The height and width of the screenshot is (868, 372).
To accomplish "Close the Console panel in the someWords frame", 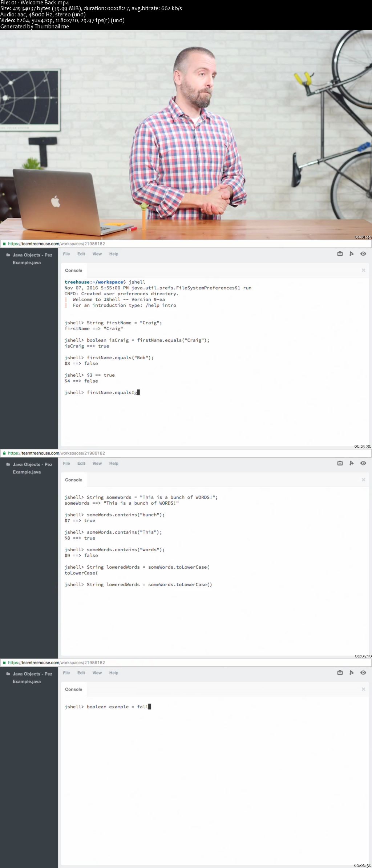I will [x=363, y=480].
